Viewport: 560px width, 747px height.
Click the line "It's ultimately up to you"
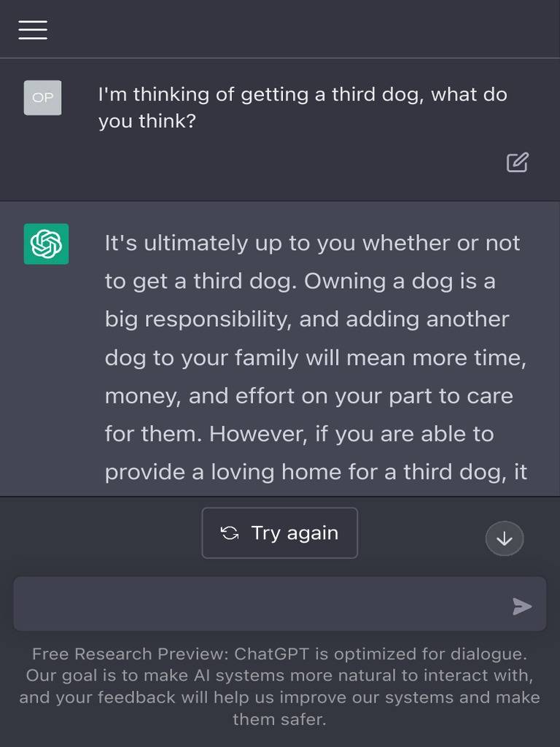click(312, 243)
